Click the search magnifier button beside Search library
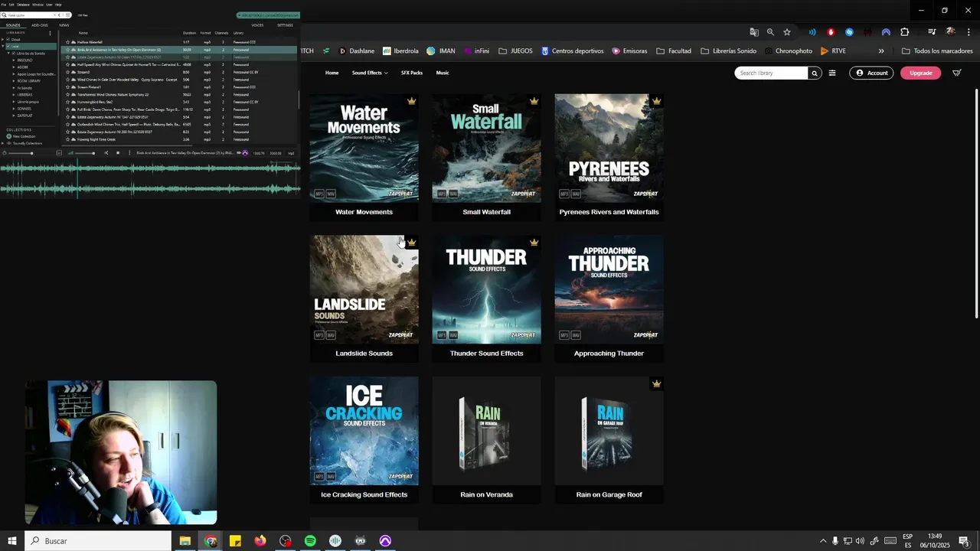This screenshot has height=551, width=980. pos(815,73)
